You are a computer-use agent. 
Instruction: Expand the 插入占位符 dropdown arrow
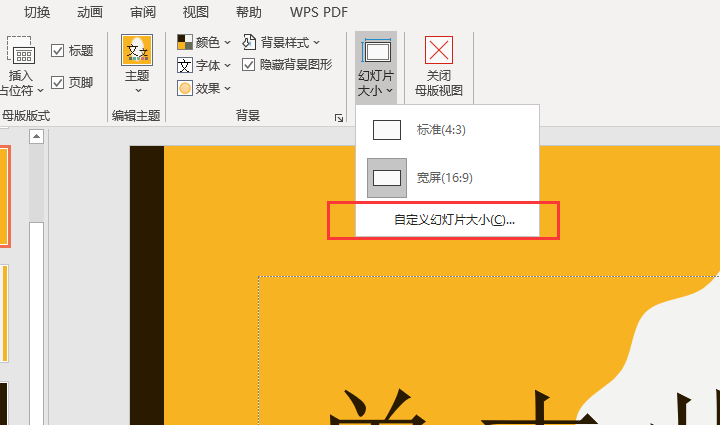coord(40,90)
